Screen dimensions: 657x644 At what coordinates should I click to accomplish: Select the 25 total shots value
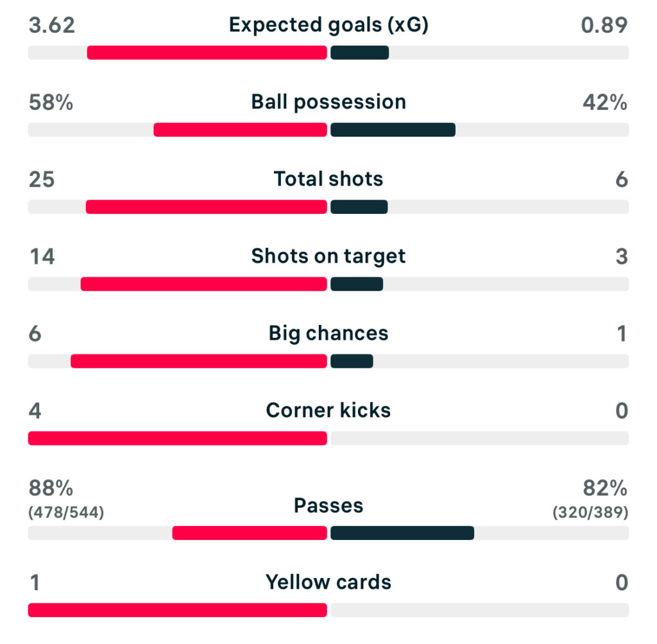click(x=42, y=179)
